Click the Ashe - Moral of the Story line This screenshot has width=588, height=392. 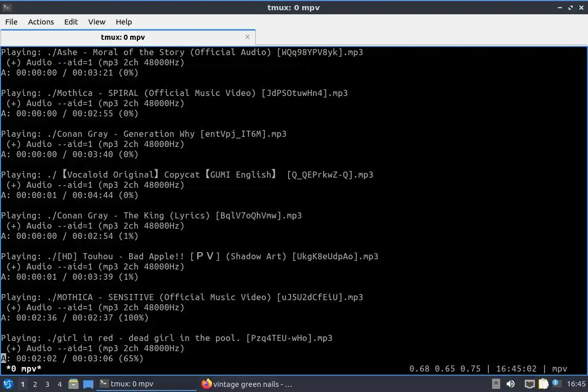click(x=182, y=52)
